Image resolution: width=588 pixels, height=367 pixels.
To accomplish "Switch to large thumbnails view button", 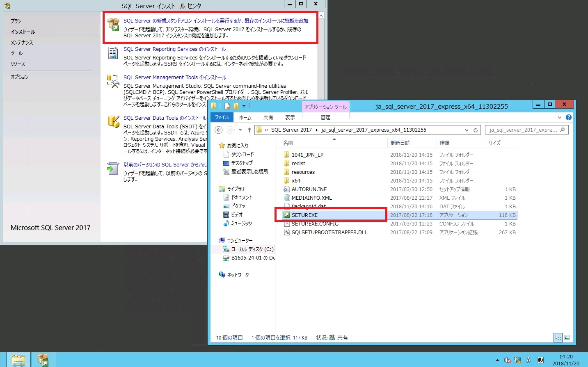I will tap(567, 337).
